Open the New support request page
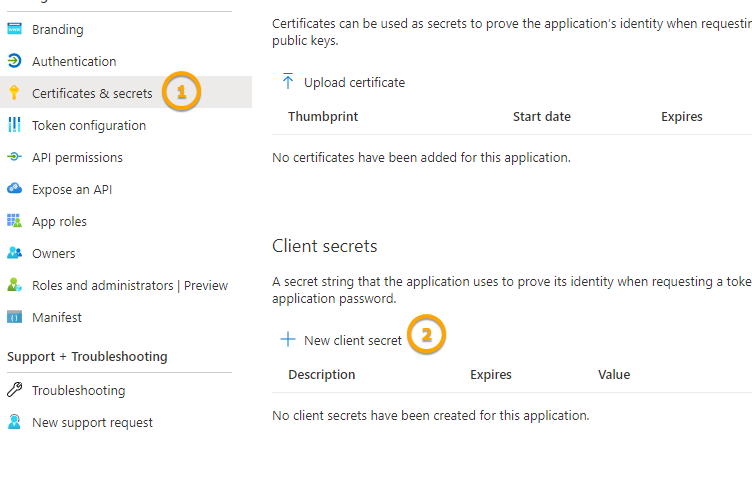This screenshot has width=752, height=494. pos(92,423)
